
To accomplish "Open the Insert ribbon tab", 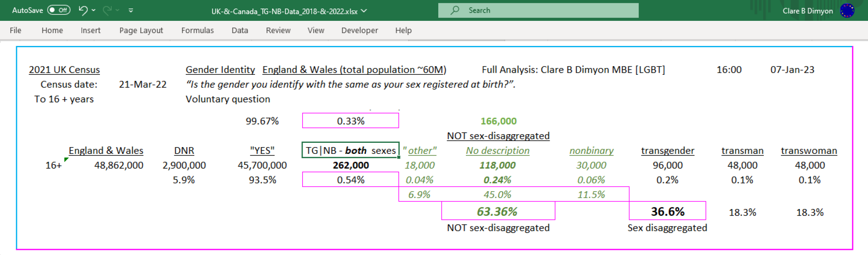I will 91,30.
